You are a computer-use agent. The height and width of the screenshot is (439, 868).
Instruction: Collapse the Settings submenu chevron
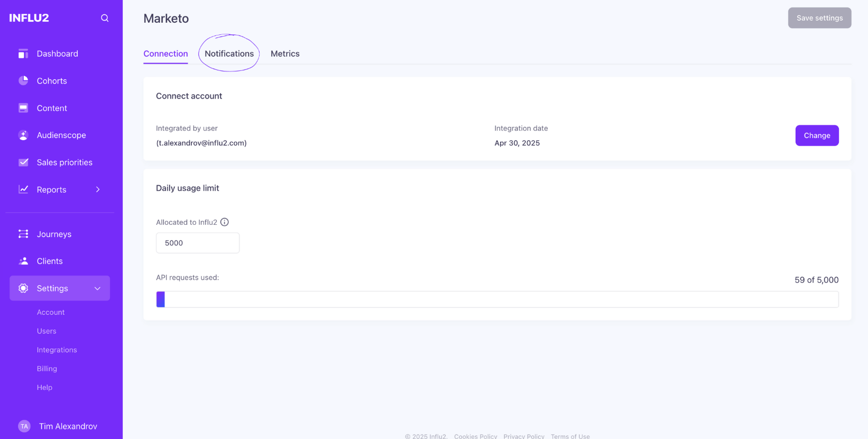pos(98,288)
